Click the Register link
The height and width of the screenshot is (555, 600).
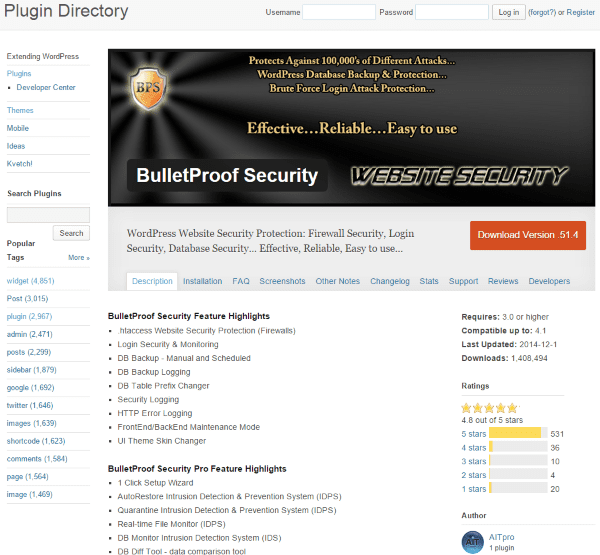tap(580, 13)
